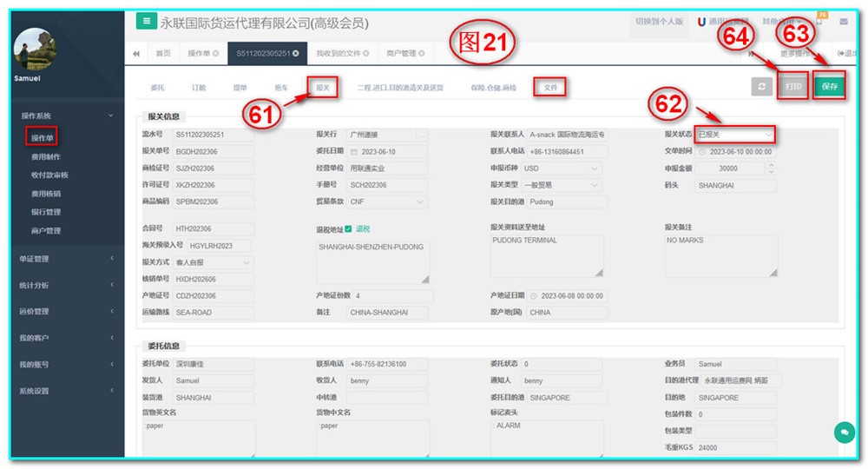868x469 pixels.
Task: Click the 合同号 field containing HTH202306
Action: [x=214, y=228]
